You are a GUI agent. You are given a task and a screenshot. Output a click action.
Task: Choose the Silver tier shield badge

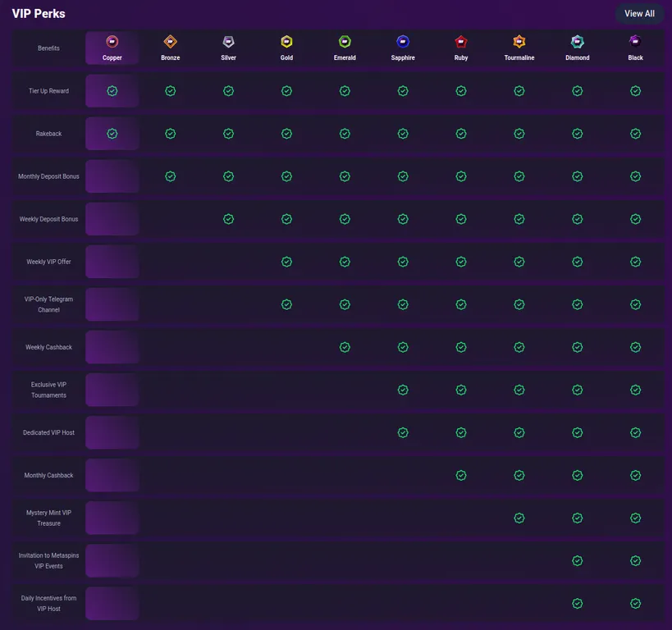click(228, 42)
